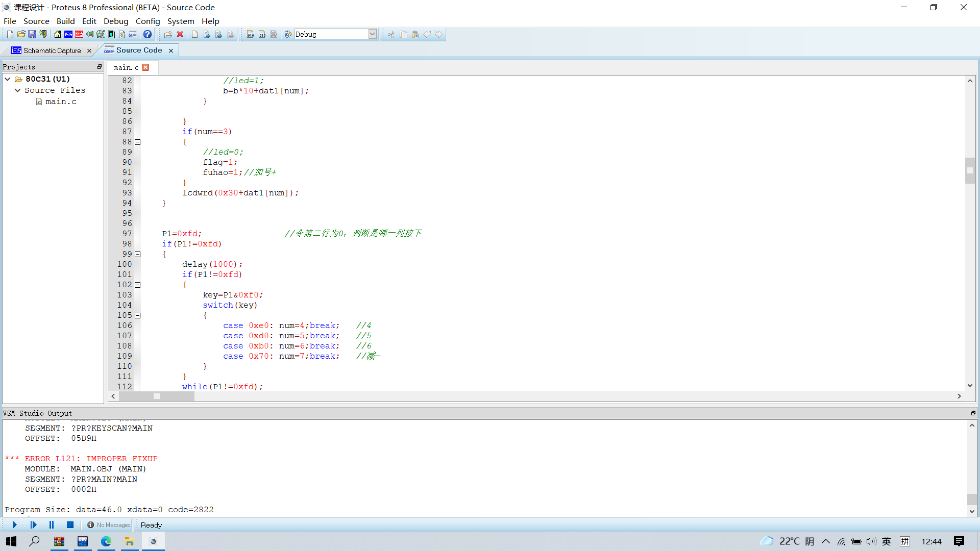Open Microsoft Edge from taskbar
This screenshot has height=551, width=980.
tap(106, 541)
